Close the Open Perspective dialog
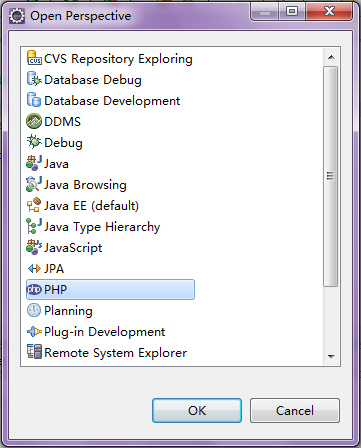Image resolution: width=361 pixels, height=448 pixels. coord(329,12)
